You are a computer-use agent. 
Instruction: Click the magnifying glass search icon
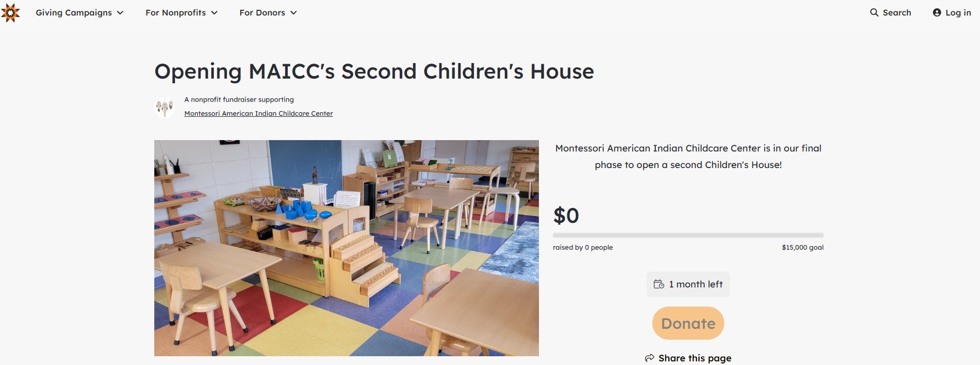874,12
